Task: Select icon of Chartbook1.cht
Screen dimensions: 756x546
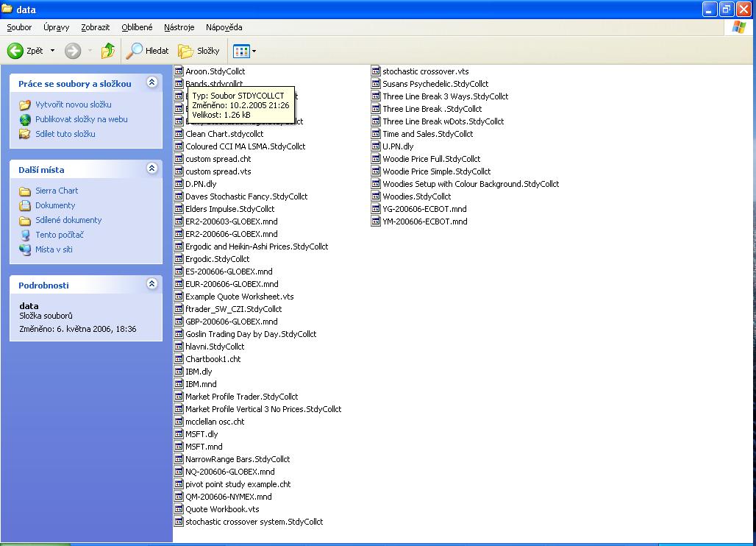Action: pyautogui.click(x=179, y=359)
